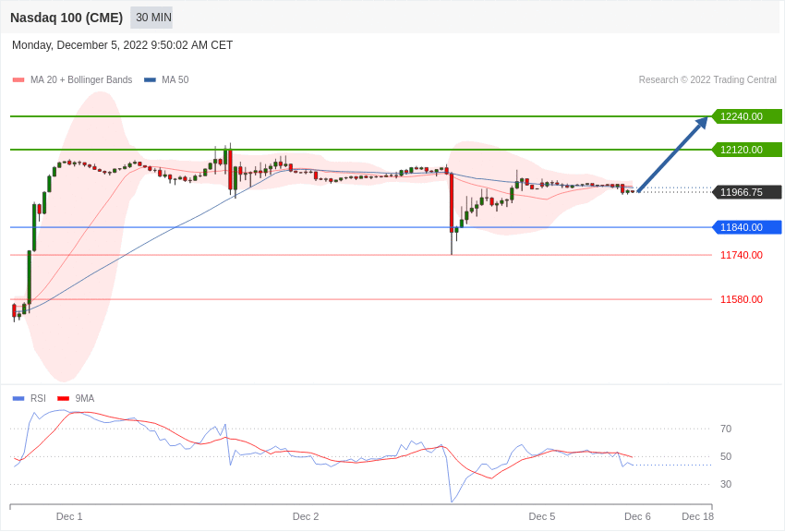The width and height of the screenshot is (785, 532).
Task: Click the 12120.00 green resistance price tag
Action: (747, 150)
